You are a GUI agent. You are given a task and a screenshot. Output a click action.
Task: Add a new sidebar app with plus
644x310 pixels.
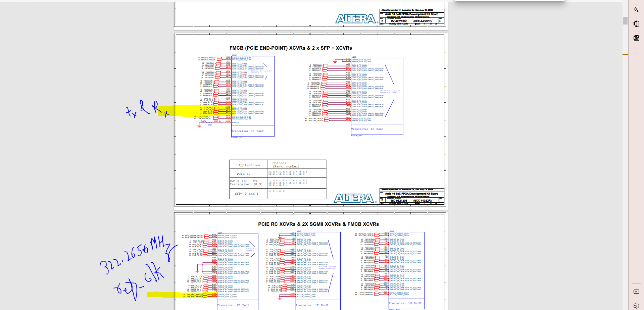click(636, 53)
